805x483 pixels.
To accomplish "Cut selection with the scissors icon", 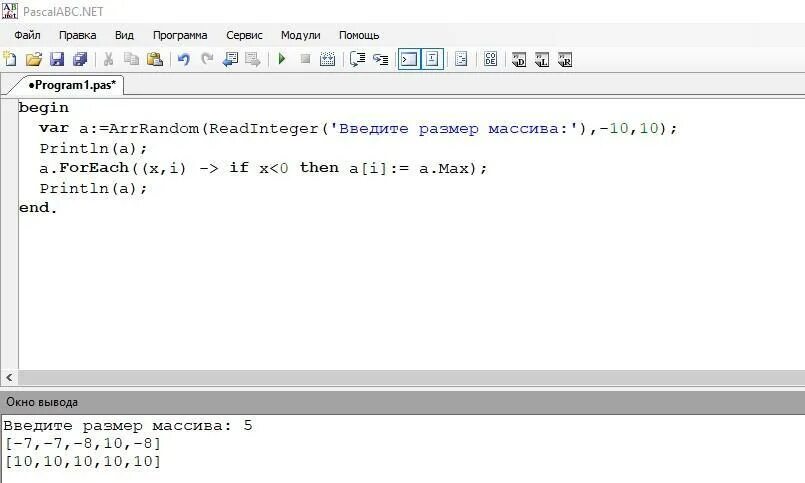I will (x=108, y=59).
